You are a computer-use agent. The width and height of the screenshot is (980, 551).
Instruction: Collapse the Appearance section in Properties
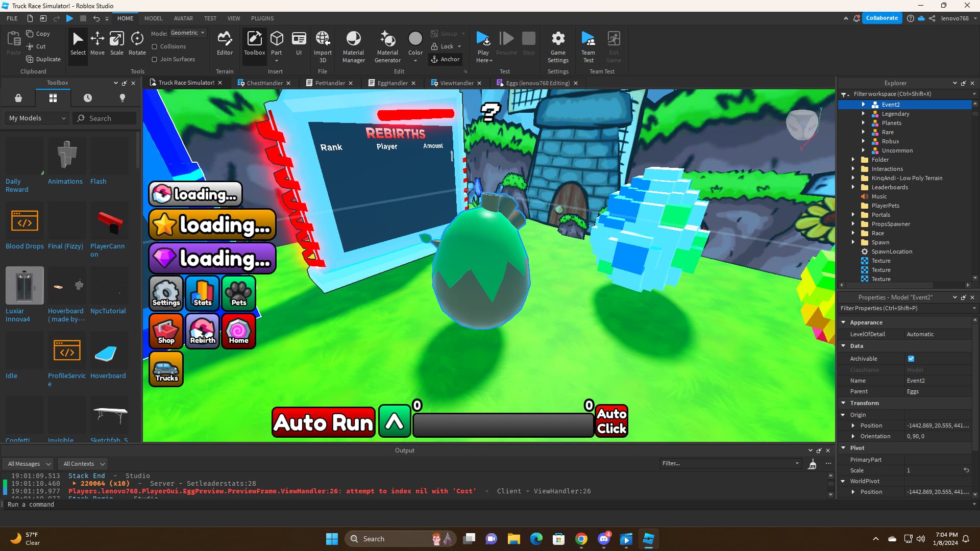[x=844, y=322]
